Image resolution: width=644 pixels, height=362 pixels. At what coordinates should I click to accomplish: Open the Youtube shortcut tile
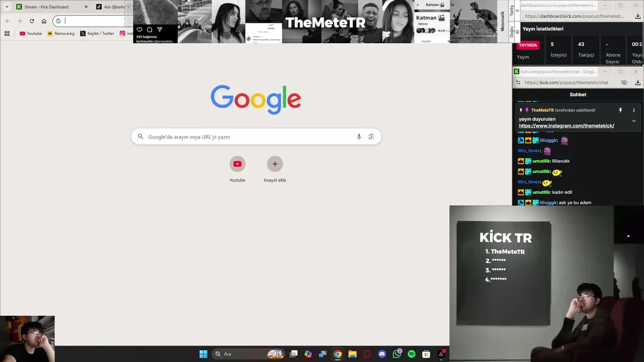click(237, 169)
